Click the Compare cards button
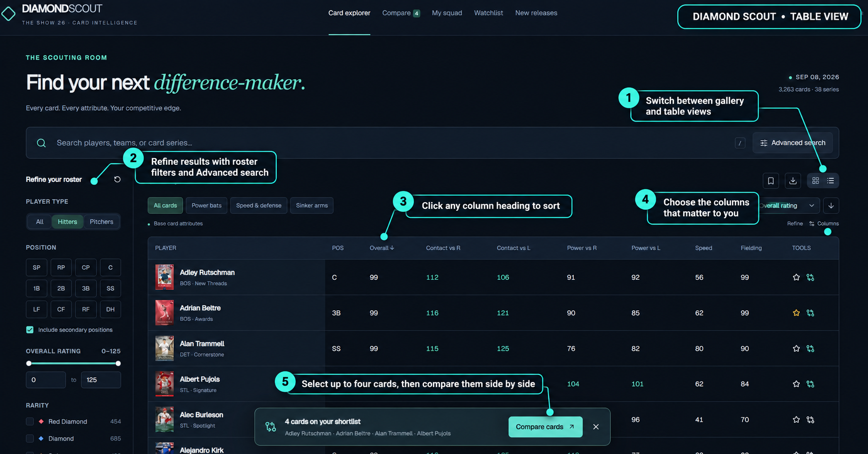The height and width of the screenshot is (454, 868). [x=545, y=427]
